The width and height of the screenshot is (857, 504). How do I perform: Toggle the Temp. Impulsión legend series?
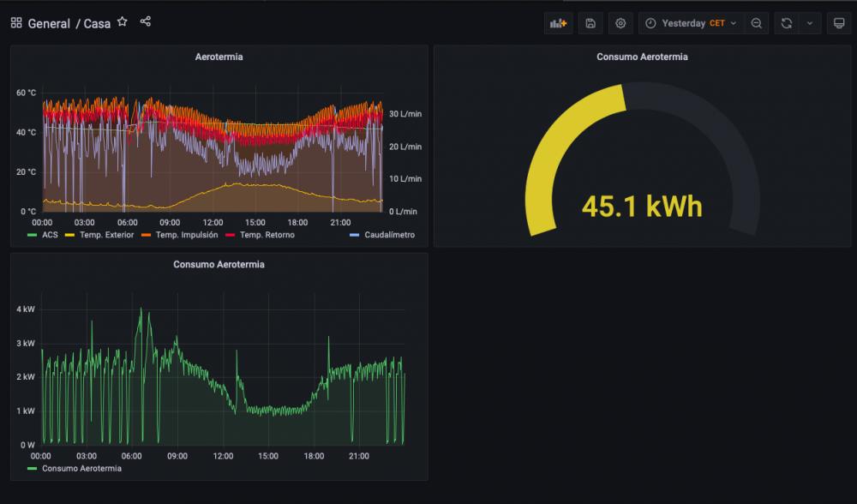point(186,235)
